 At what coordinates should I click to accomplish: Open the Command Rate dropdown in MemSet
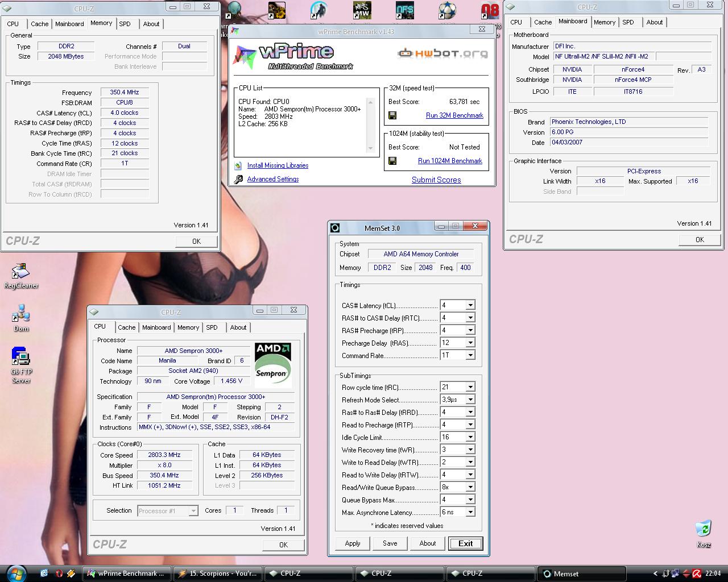(x=470, y=355)
